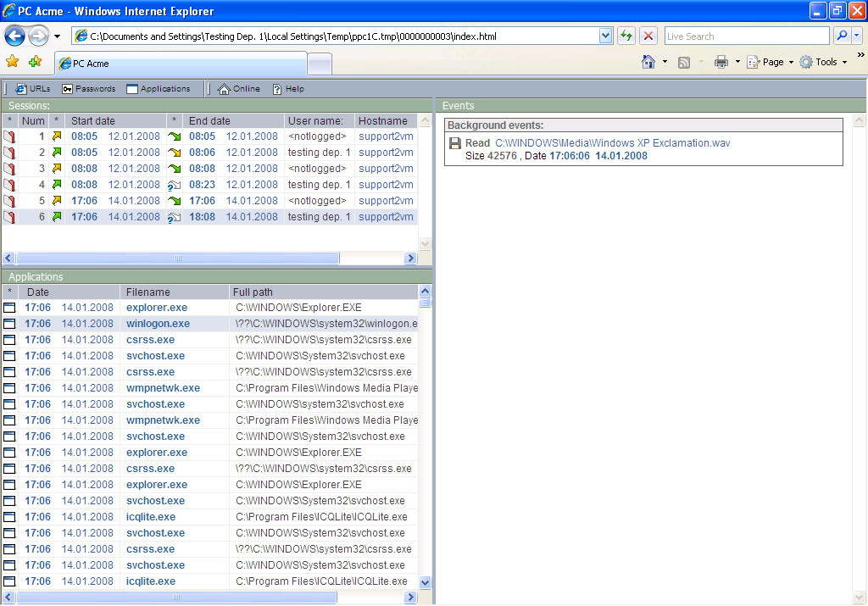This screenshot has width=868, height=606.
Task: Open the Live Search options dropdown arrow
Action: 857,36
